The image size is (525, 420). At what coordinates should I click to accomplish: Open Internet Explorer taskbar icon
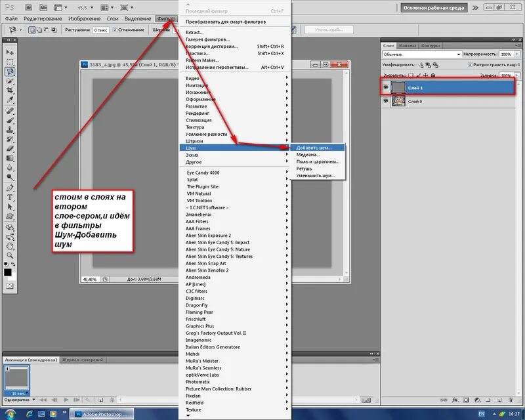(30, 414)
